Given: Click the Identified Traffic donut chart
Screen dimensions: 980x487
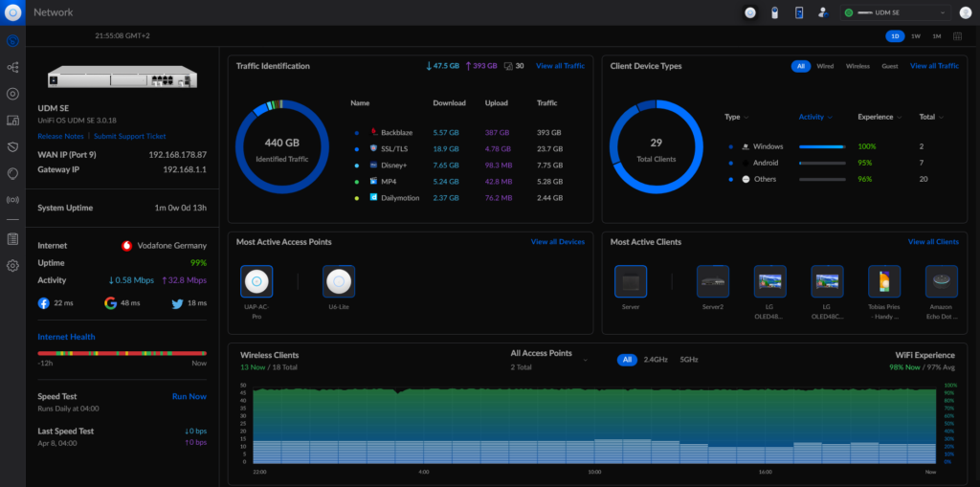Looking at the screenshot, I should 282,147.
